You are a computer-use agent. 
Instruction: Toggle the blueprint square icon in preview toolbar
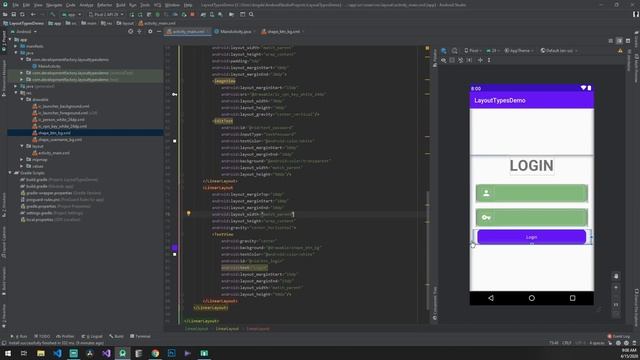(x=452, y=60)
